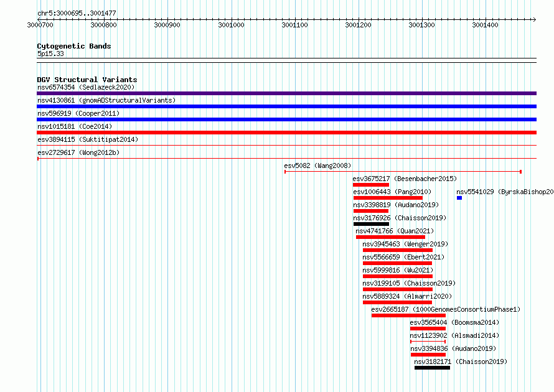
Task: Click red bar under nsv3394836 (Audano2019)
Action: click(428, 355)
